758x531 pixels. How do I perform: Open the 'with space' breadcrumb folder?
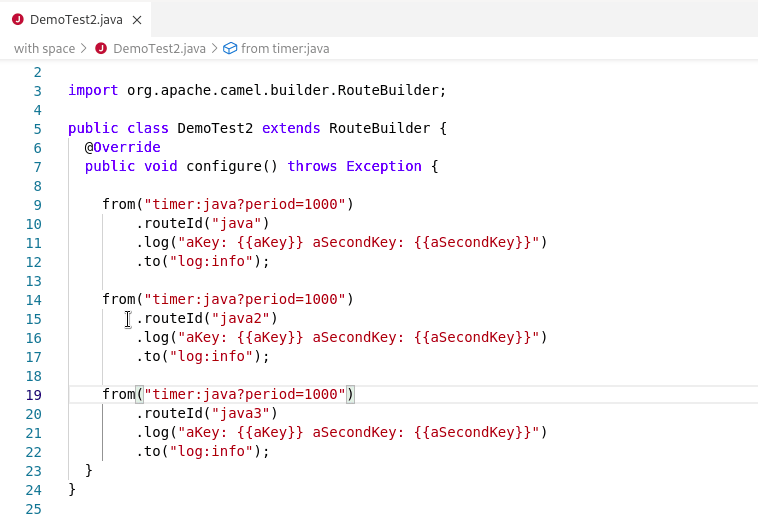[x=44, y=48]
